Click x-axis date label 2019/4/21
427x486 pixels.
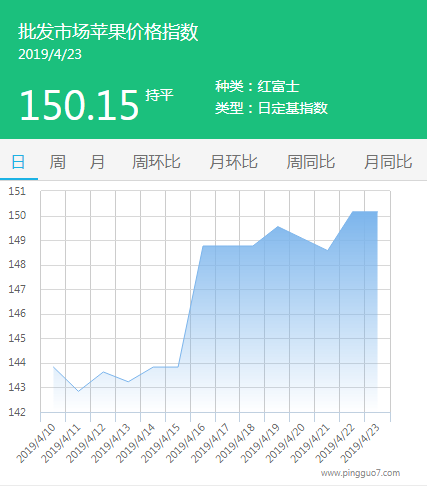point(310,443)
